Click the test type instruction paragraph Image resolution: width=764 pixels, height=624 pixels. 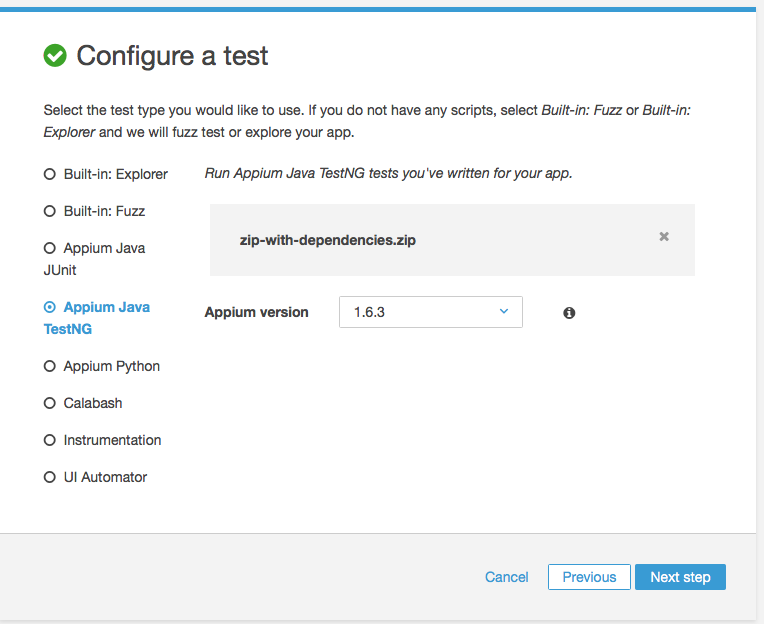(x=367, y=120)
